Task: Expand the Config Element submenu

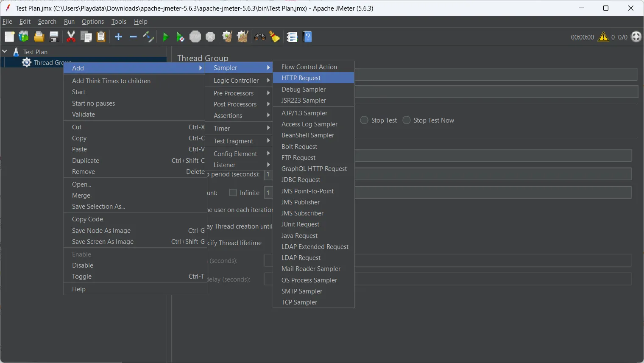Action: pos(239,154)
